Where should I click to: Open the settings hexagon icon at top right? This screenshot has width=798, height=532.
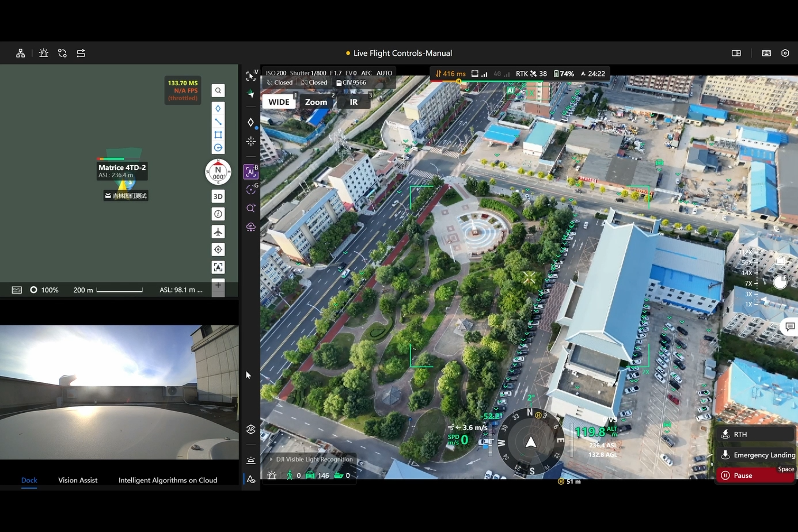tap(785, 53)
